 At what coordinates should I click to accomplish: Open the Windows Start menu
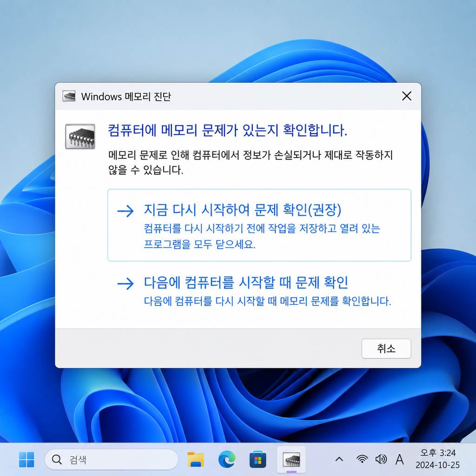[x=26, y=460]
